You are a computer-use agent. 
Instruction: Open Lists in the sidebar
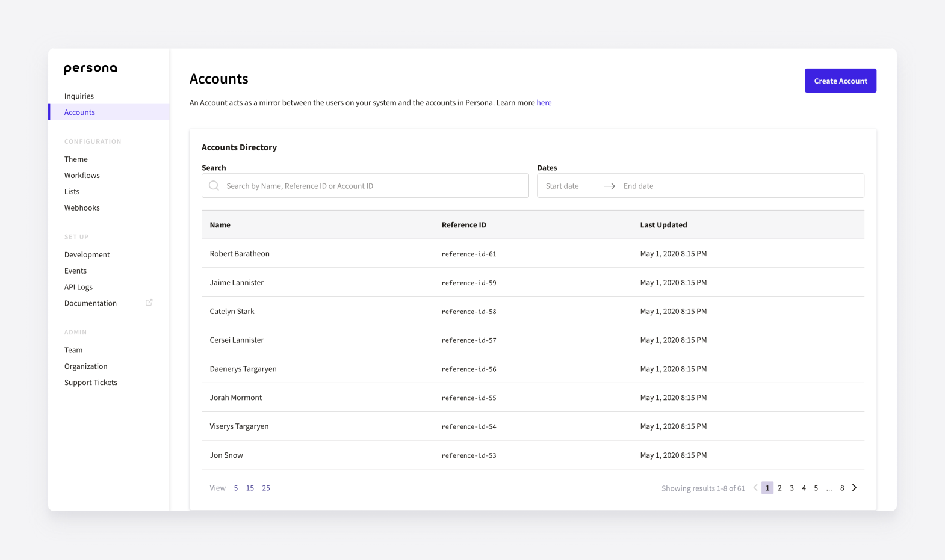click(72, 192)
